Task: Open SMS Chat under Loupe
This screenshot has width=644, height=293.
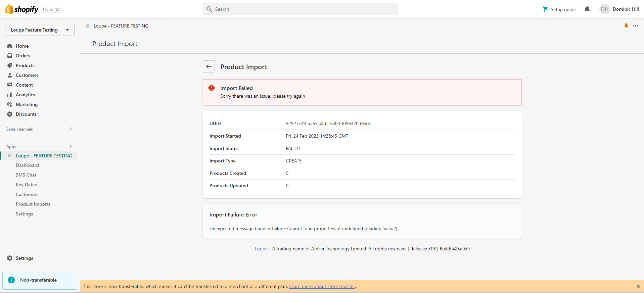Action: click(26, 175)
